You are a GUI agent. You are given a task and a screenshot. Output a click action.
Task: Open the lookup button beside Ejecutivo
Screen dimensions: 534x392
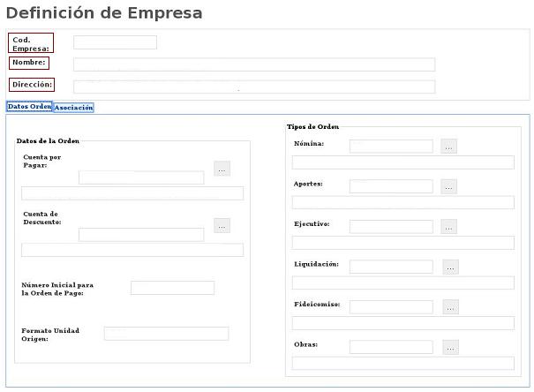click(449, 227)
